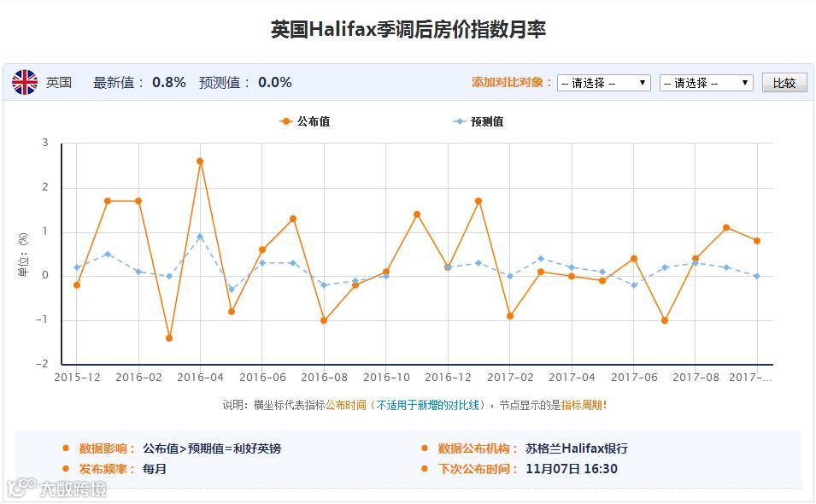Click the 2017-08 x-axis label
816x504 pixels.
[x=696, y=377]
